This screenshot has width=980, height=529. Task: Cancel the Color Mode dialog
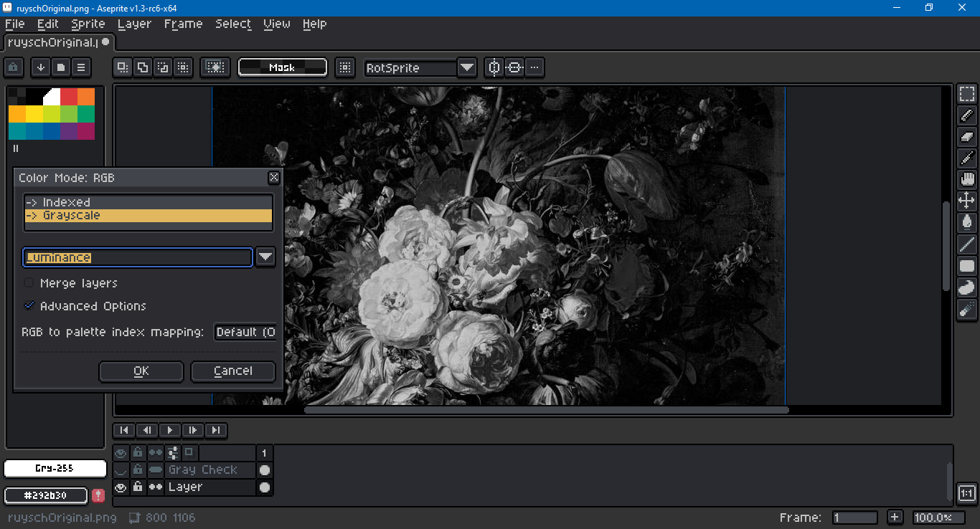(x=233, y=371)
